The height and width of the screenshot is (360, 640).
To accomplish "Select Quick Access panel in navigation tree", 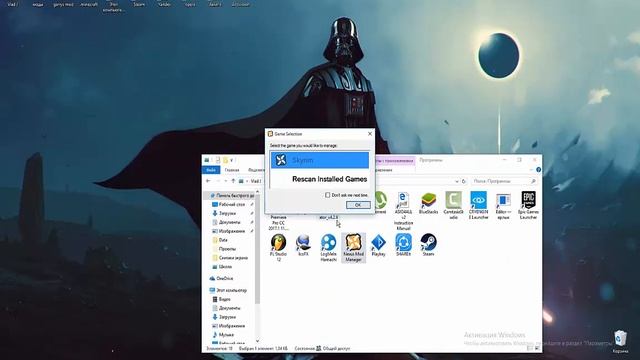I will (x=231, y=196).
